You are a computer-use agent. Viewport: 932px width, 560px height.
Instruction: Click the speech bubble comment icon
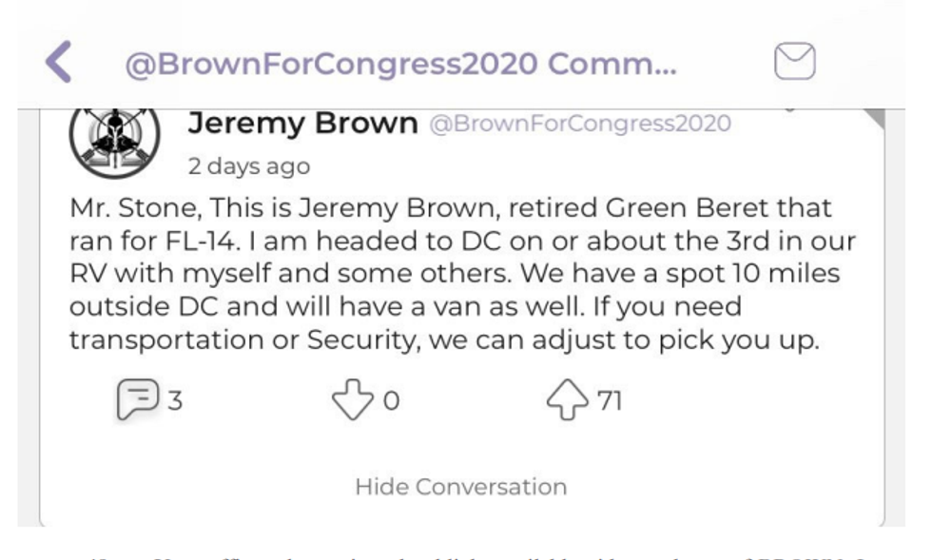click(x=135, y=400)
